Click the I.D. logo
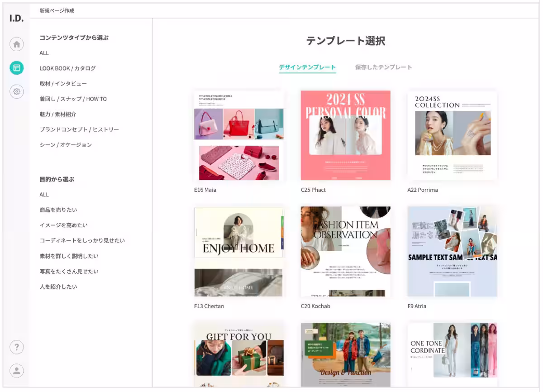543x392 pixels. (17, 19)
